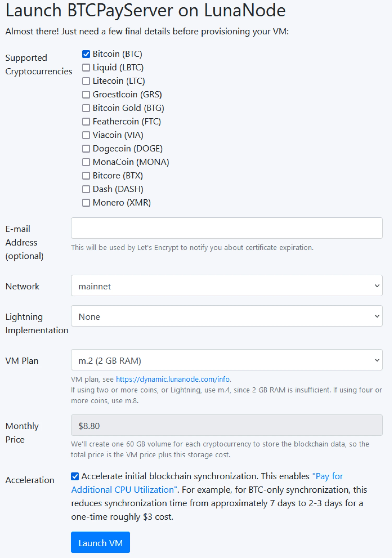Uncheck the Bitcoin (BTC) checkbox

(86, 54)
